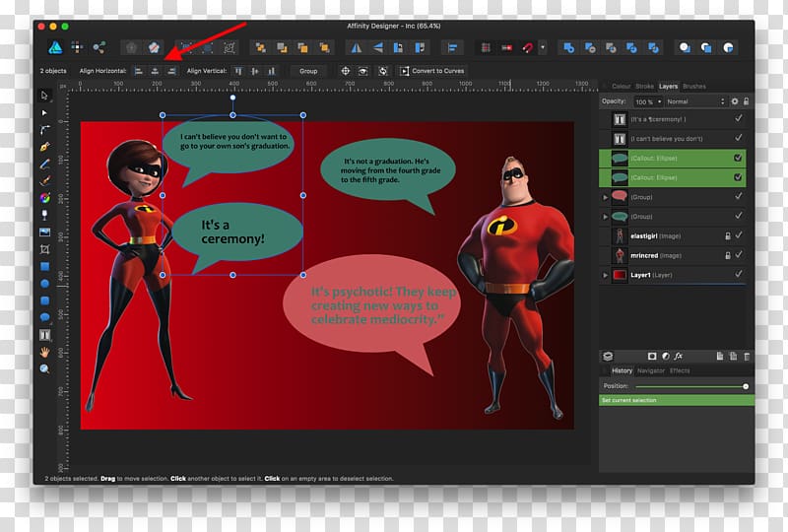Click Mask Layer icon in Layers panel
This screenshot has width=788, height=532.
click(x=652, y=356)
